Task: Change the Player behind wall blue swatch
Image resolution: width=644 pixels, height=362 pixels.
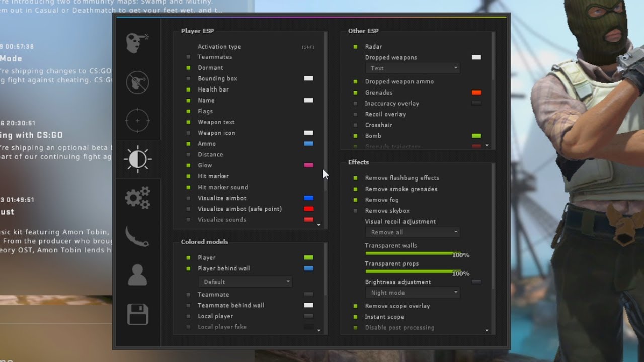Action: (x=309, y=268)
